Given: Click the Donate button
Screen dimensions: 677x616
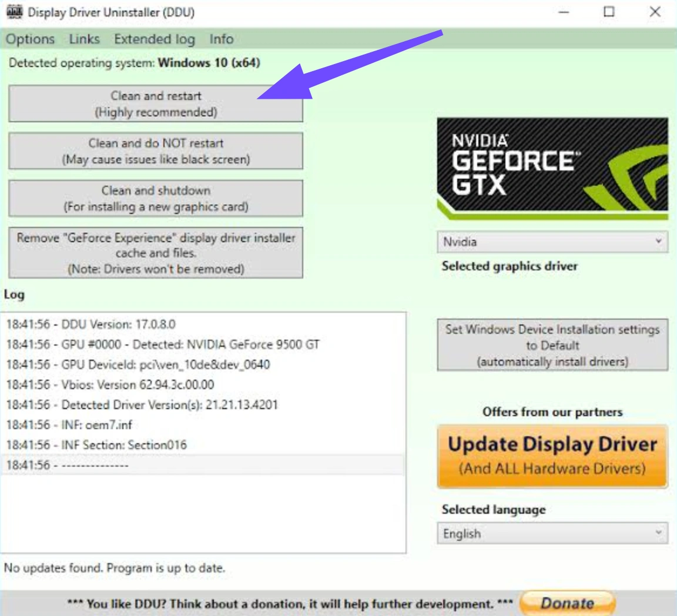Looking at the screenshot, I should tap(567, 603).
